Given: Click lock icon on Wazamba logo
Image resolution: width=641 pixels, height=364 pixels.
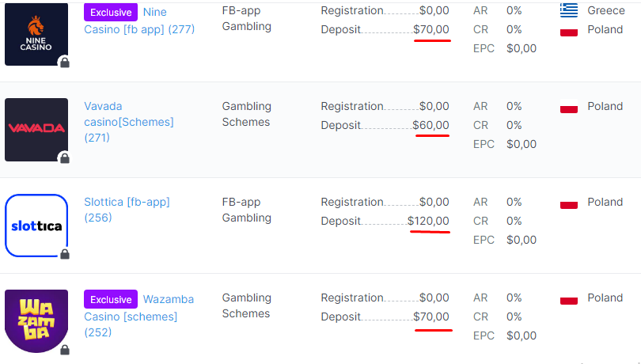Looking at the screenshot, I should (x=65, y=349).
